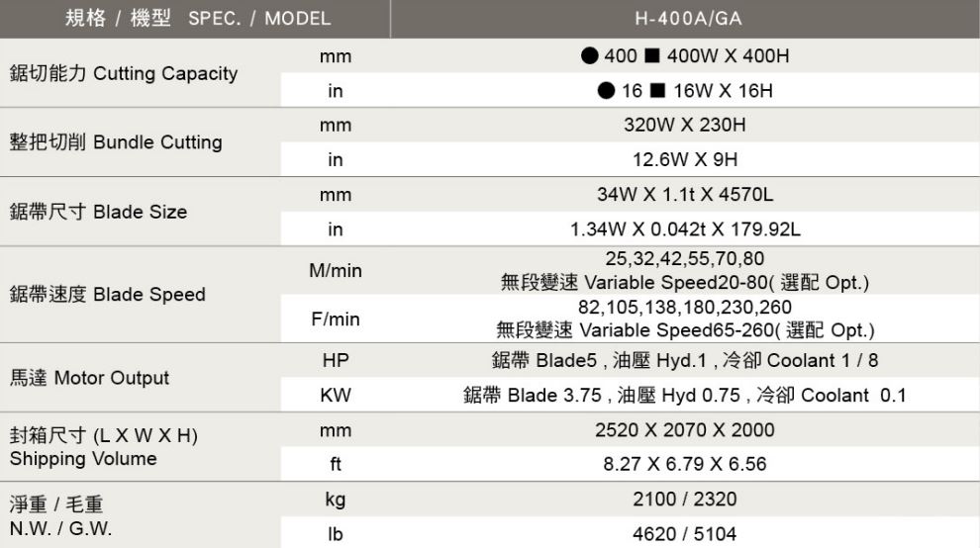Select the KW motor output values
Viewport: 980px width, 548px height.
coord(685,396)
